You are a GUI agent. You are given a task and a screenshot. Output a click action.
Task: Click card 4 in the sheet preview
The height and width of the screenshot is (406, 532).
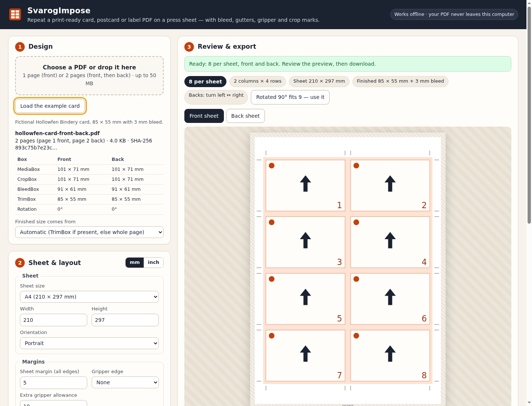(390, 242)
